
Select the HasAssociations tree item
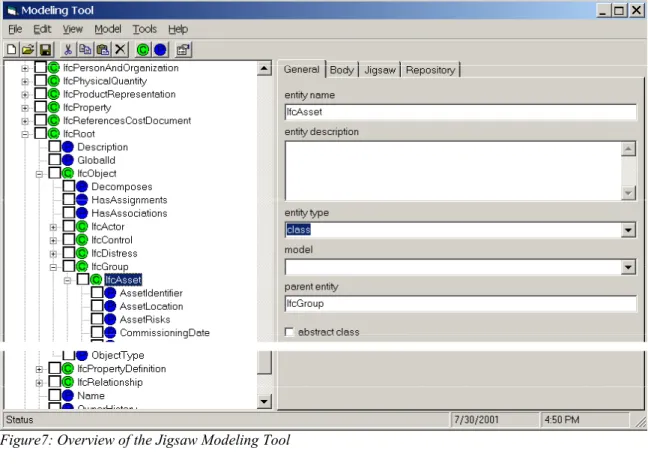tap(129, 213)
